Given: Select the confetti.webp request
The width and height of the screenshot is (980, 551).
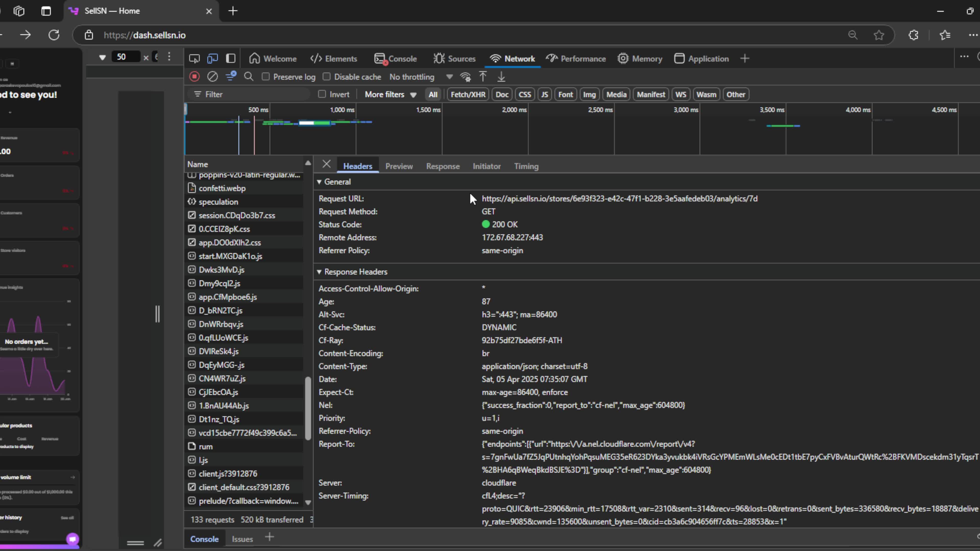Looking at the screenshot, I should tap(222, 188).
